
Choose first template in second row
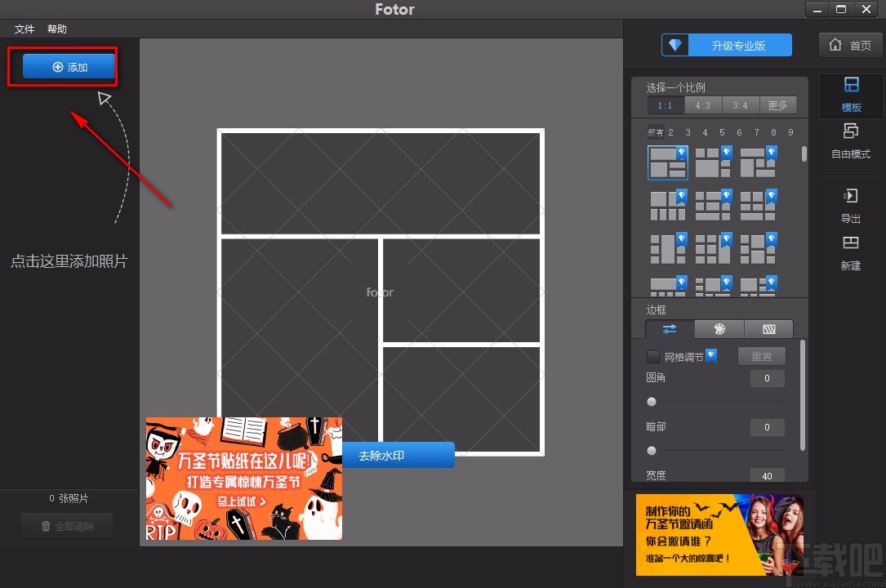click(668, 206)
